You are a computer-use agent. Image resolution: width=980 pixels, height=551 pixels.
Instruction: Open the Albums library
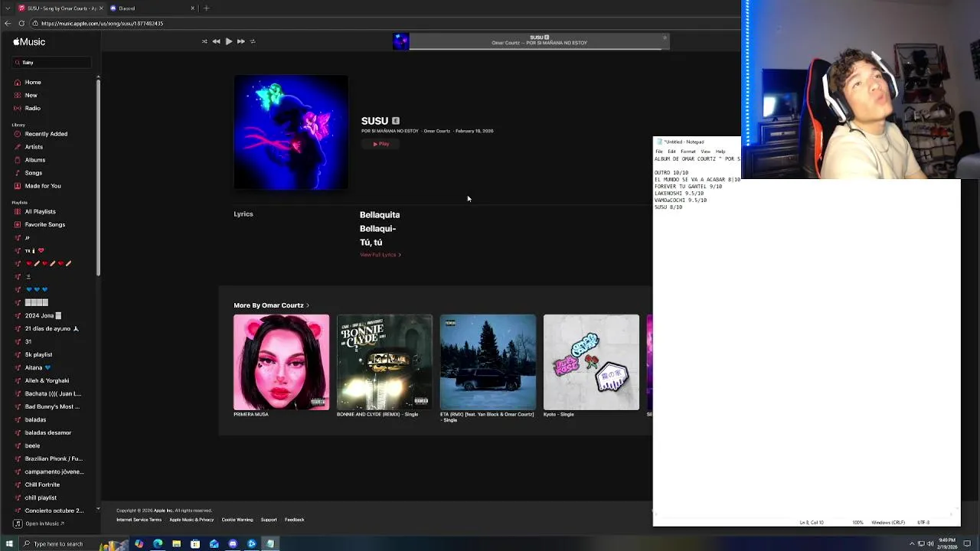click(x=35, y=160)
